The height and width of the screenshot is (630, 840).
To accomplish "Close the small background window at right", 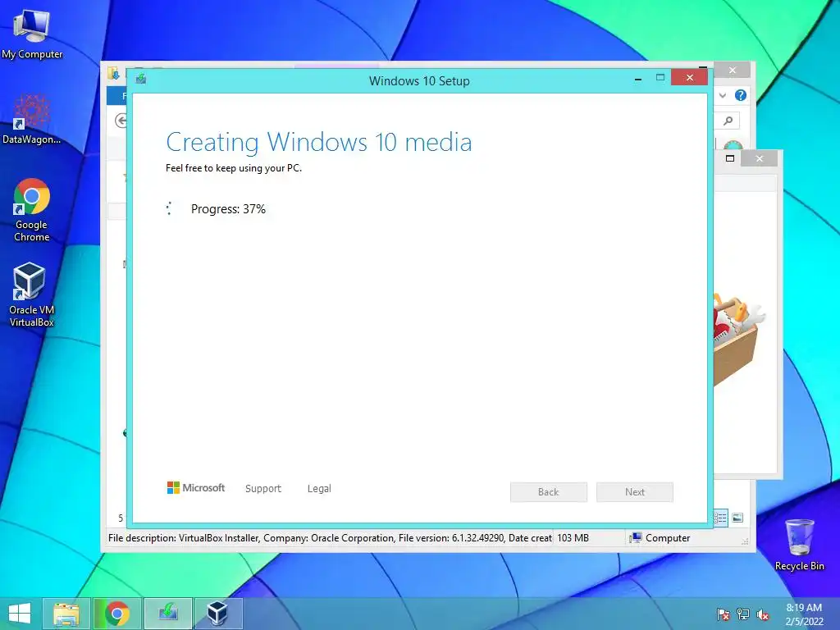I will click(x=759, y=158).
